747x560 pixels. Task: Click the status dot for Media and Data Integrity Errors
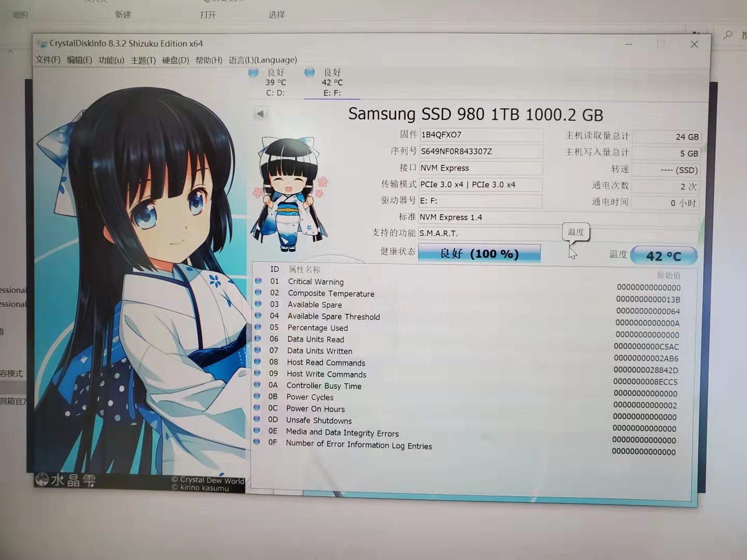click(x=256, y=430)
